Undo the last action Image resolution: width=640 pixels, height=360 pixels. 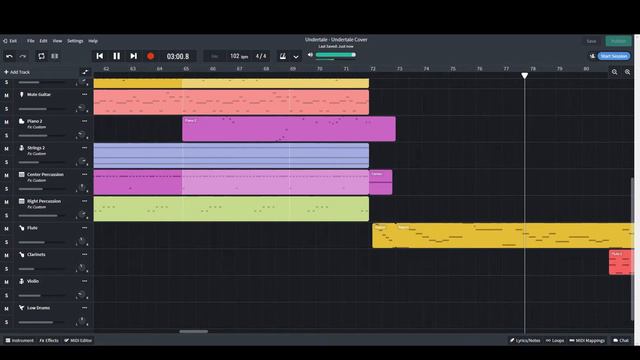coord(9,56)
